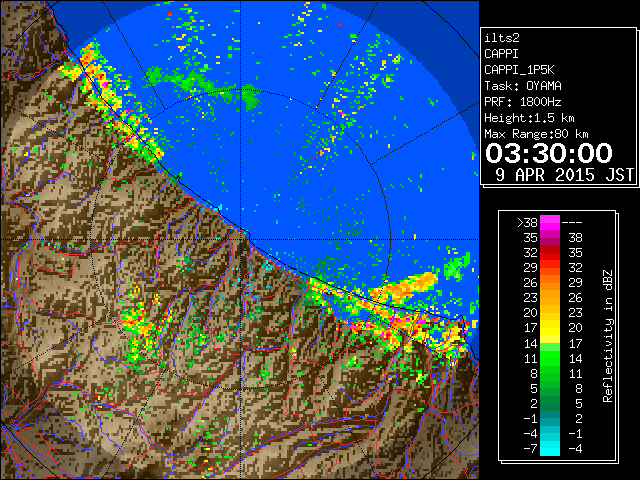The height and width of the screenshot is (480, 640).
Task: Click the 'Task: OYAMA' line
Action: tap(523, 86)
